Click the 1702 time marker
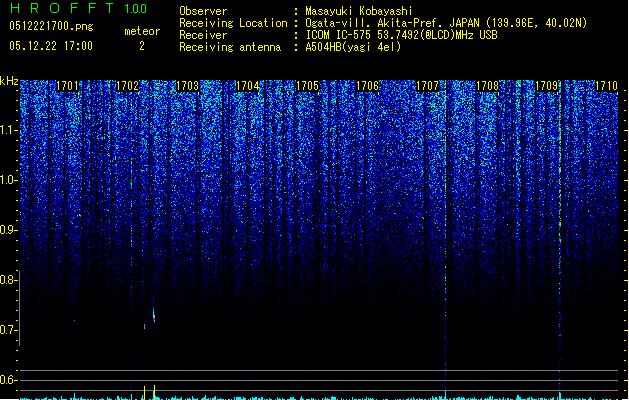 (127, 86)
